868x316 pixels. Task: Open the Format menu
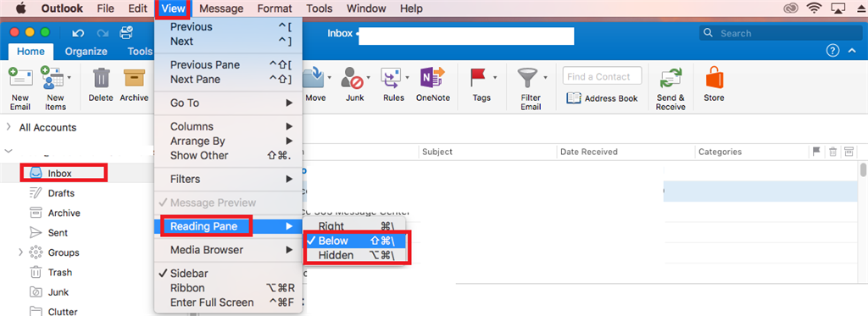click(275, 8)
